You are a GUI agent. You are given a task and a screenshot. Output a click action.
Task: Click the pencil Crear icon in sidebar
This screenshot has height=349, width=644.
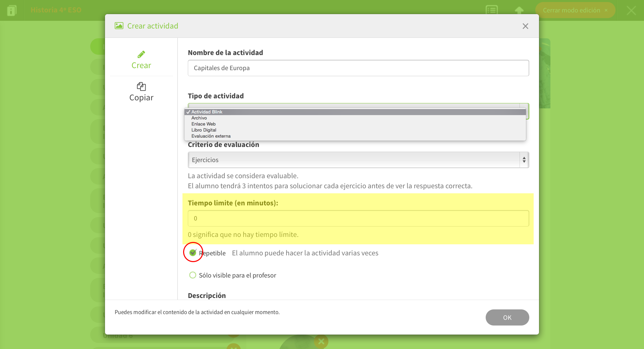141,54
